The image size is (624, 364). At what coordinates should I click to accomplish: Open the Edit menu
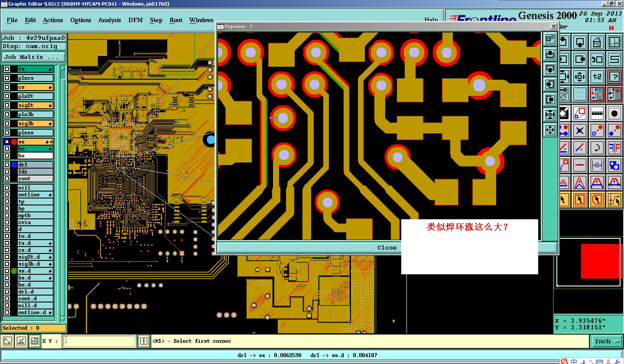click(x=30, y=20)
